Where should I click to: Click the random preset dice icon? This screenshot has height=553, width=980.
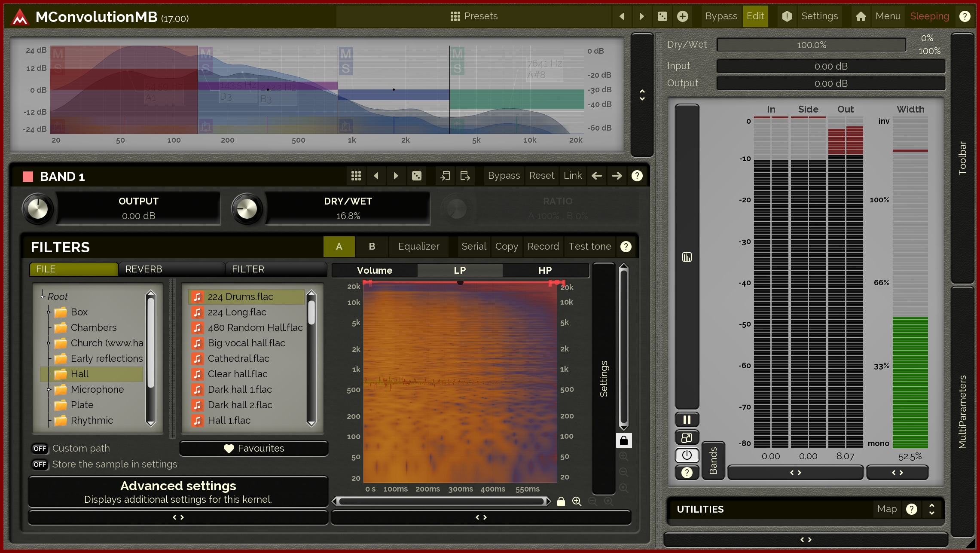point(662,16)
